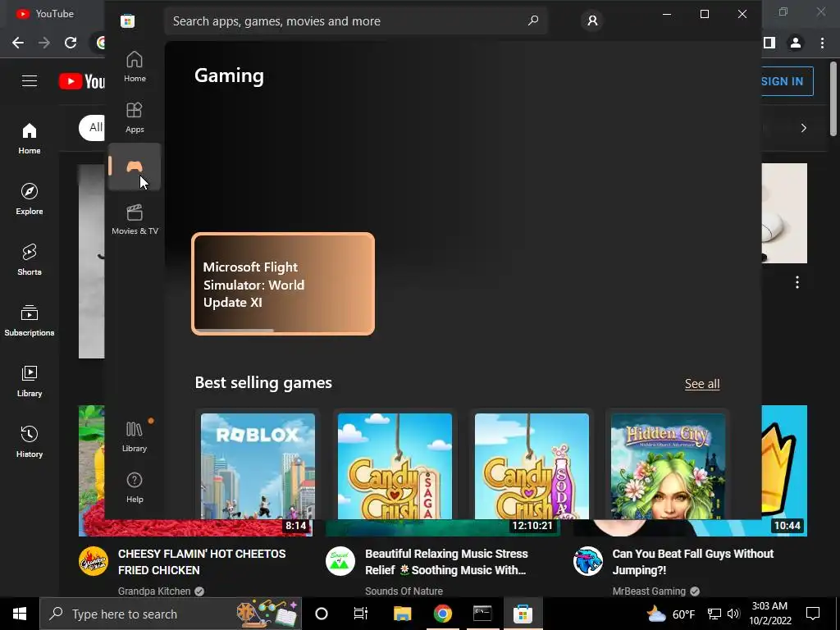
Task: Open network icon in system tray
Action: (714, 614)
